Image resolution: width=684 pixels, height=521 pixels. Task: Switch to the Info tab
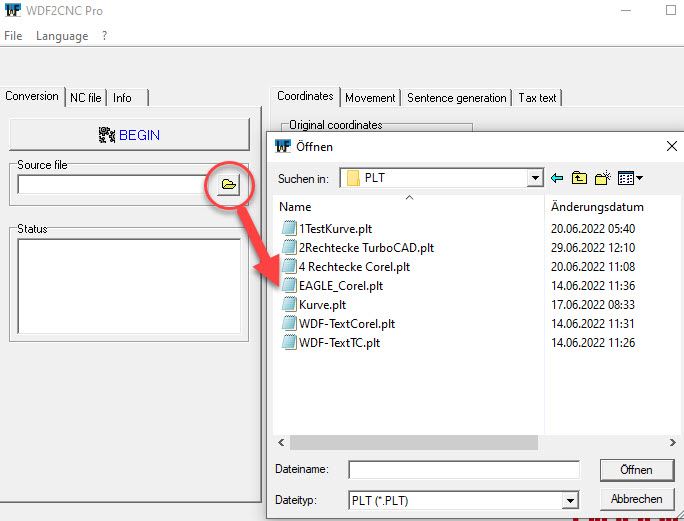(123, 98)
